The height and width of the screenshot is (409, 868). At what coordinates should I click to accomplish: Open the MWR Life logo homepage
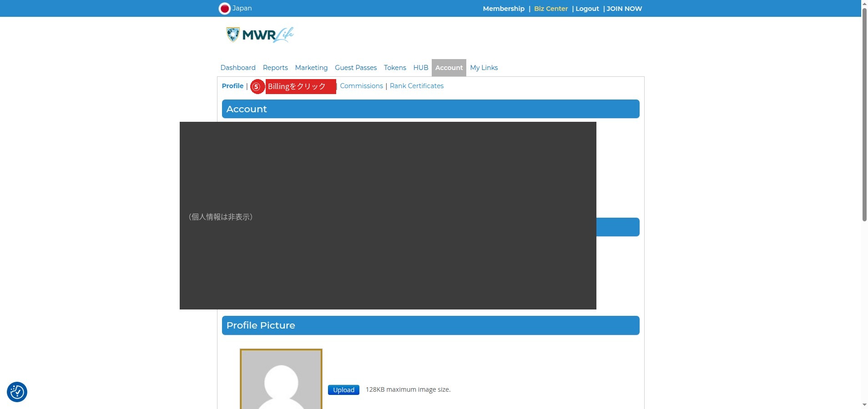tap(260, 35)
